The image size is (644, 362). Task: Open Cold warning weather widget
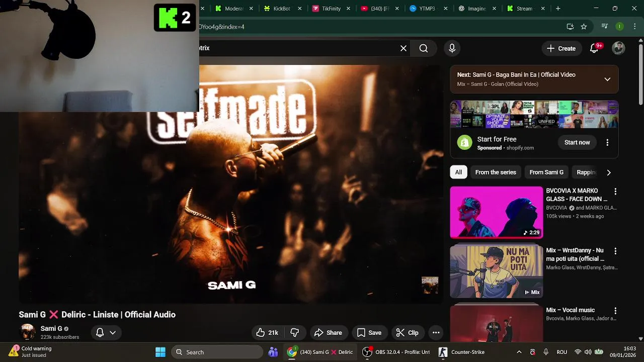(30, 352)
